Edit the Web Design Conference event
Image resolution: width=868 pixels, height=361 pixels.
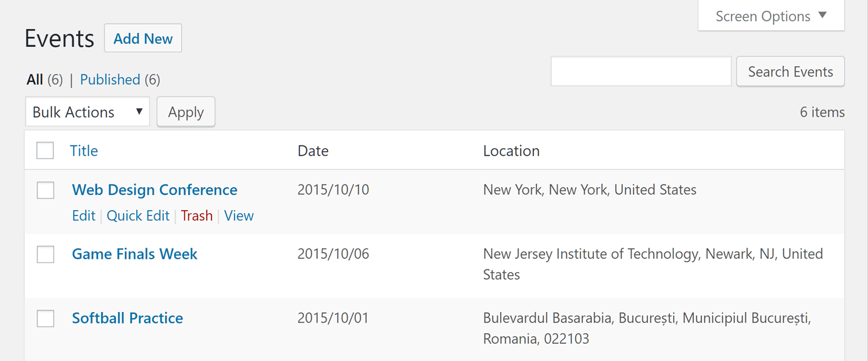84,216
